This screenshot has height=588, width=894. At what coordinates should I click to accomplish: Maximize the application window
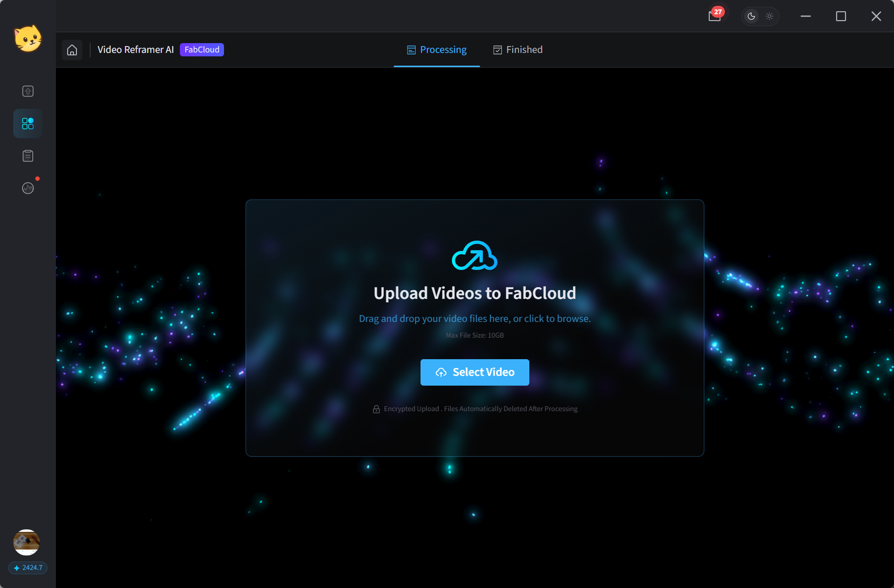click(841, 16)
